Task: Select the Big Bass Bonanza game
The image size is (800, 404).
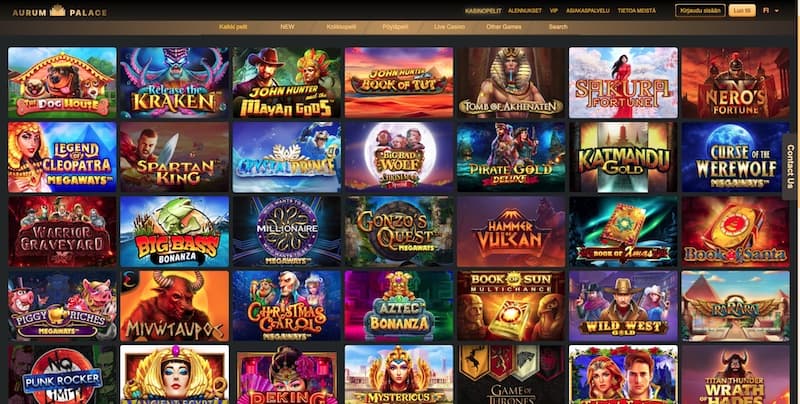Action: [174, 232]
